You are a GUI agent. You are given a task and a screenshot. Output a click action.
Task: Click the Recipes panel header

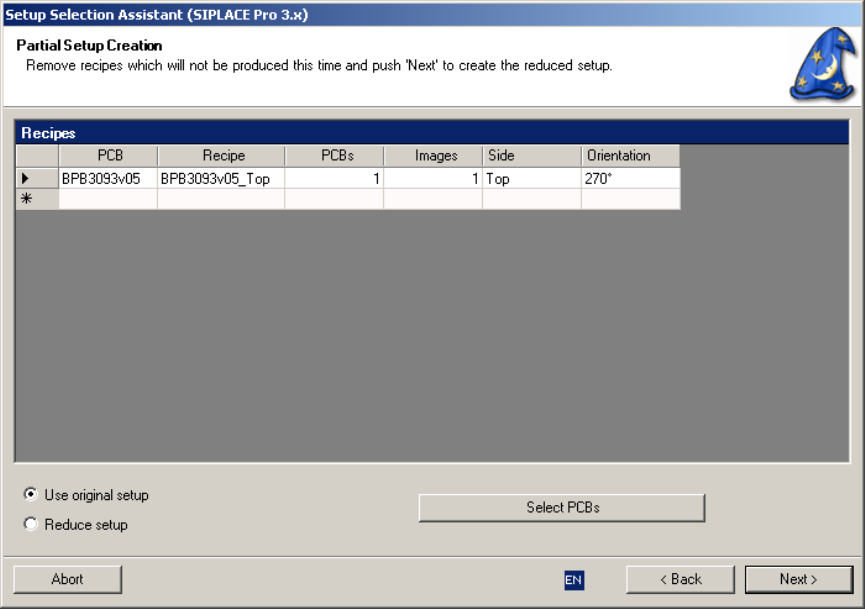click(432, 132)
